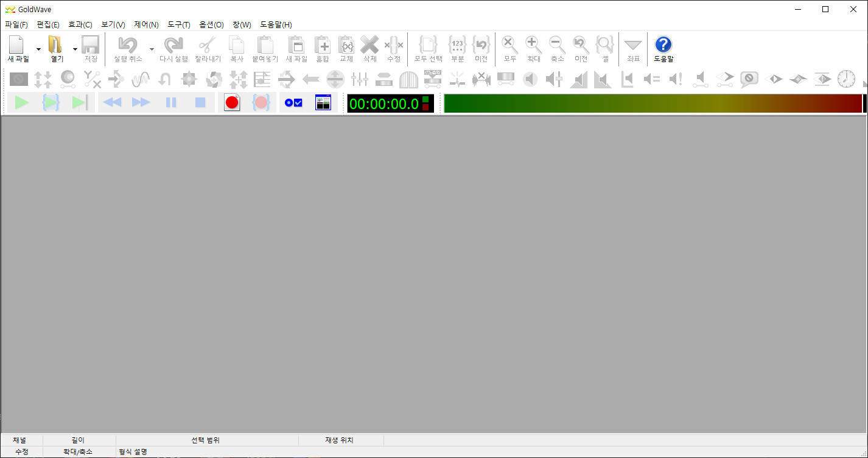
Task: Drop a cue point with 좌표 icon
Action: point(633,49)
